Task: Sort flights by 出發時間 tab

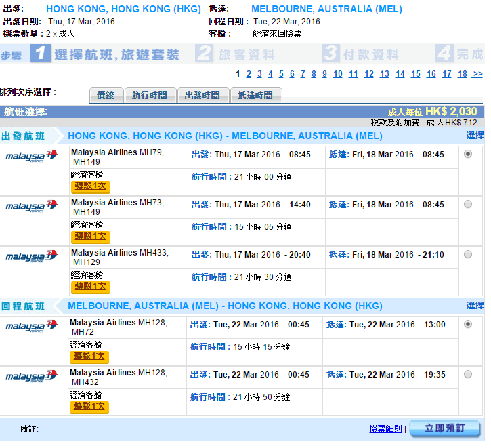Action: 202,96
